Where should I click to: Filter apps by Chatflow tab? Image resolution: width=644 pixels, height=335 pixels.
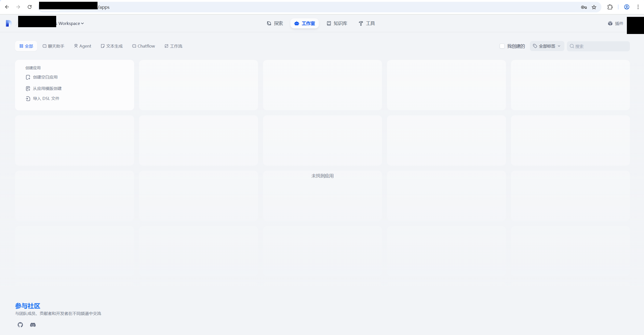(x=144, y=46)
